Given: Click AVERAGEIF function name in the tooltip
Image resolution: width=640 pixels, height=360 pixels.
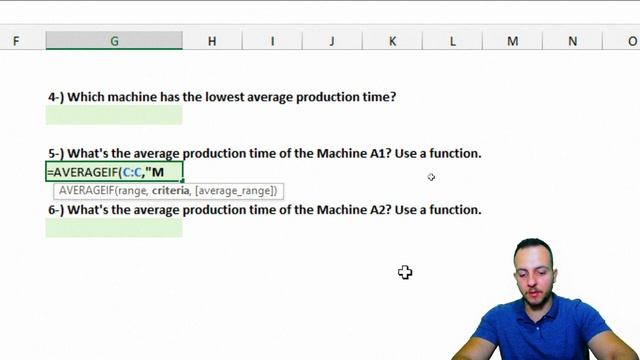Looking at the screenshot, I should pos(87,191).
